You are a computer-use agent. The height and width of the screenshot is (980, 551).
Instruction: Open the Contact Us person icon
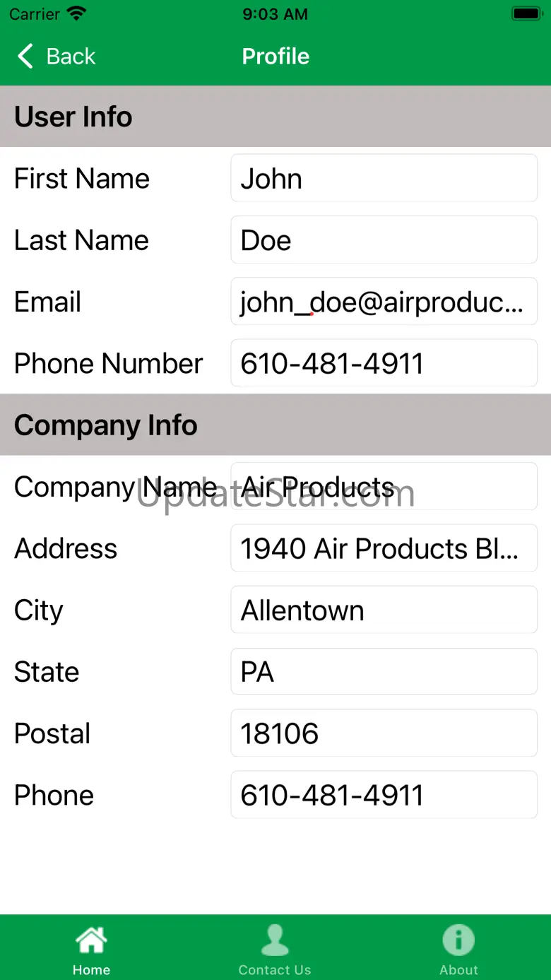pyautogui.click(x=275, y=940)
